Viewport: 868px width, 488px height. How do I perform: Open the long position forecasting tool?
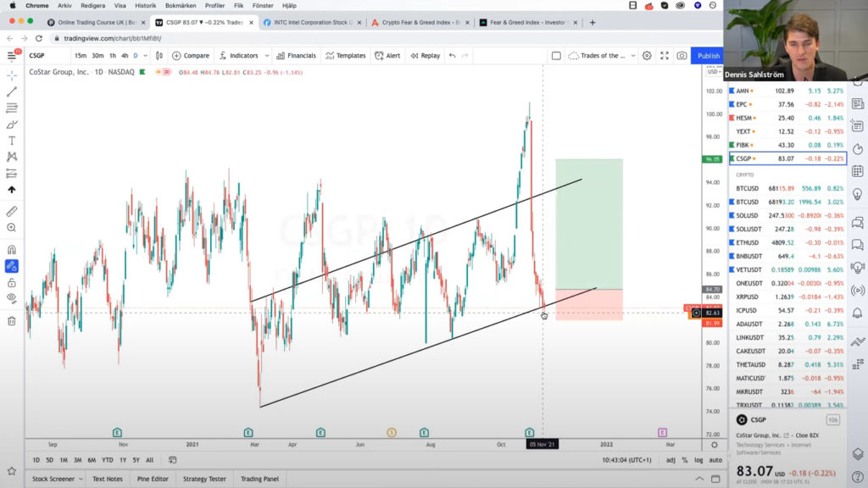[12, 173]
